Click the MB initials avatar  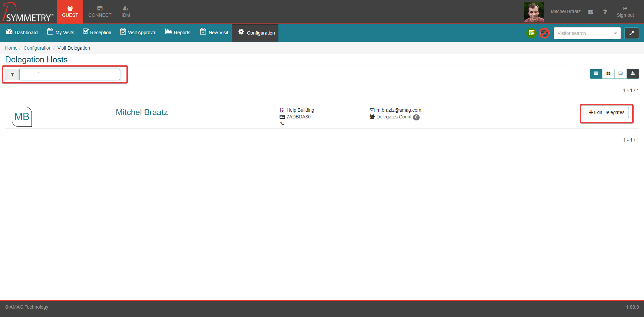coord(22,117)
